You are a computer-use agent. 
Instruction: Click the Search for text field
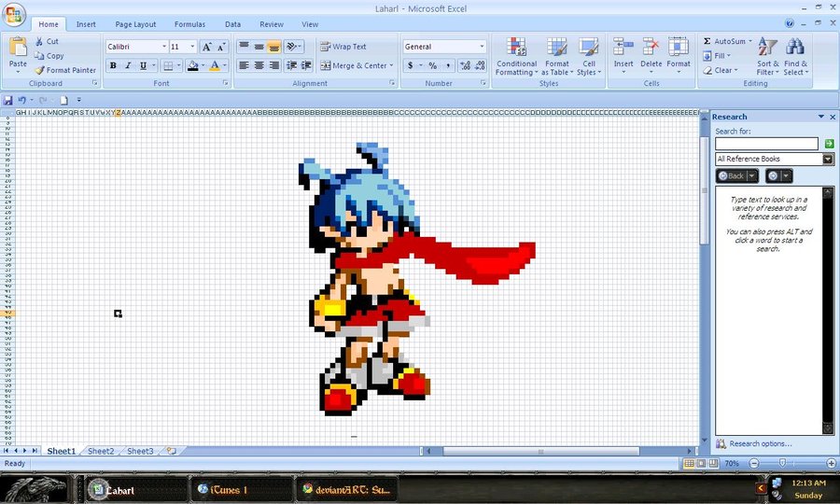pos(766,144)
